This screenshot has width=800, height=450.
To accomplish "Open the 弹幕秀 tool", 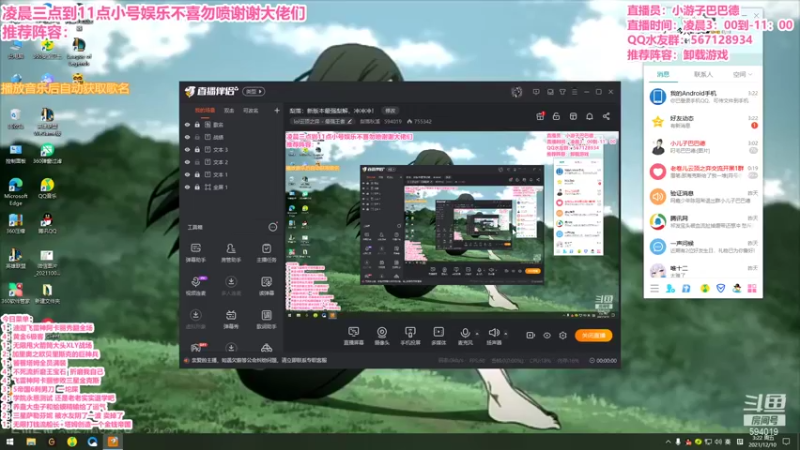I will pyautogui.click(x=231, y=319).
